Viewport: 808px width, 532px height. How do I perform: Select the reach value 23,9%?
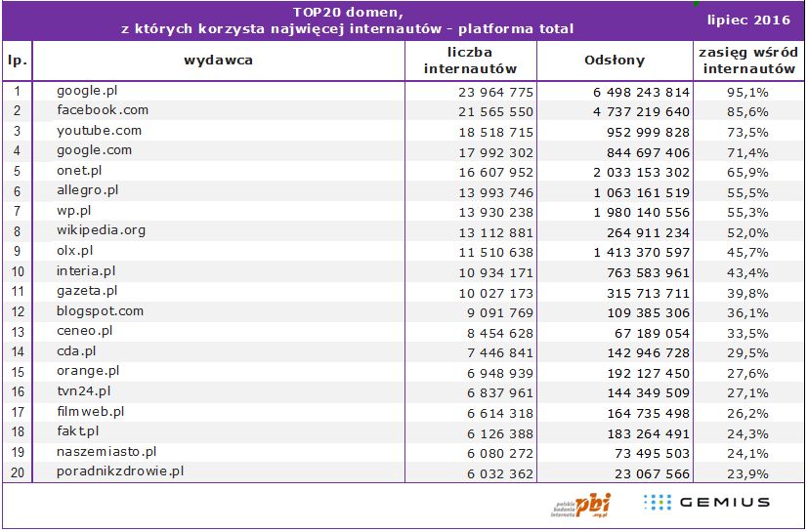pos(747,474)
